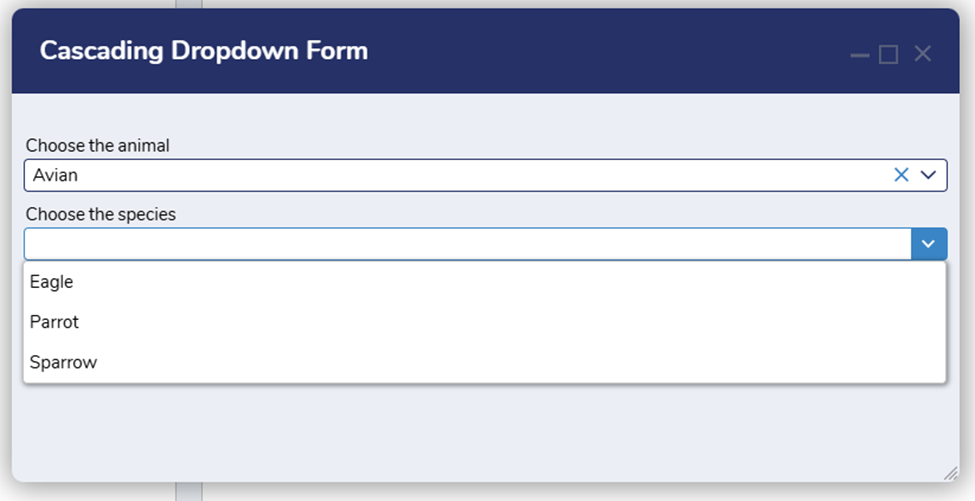The image size is (975, 501).
Task: Click the resize grip at the dialog corner
Action: [950, 473]
